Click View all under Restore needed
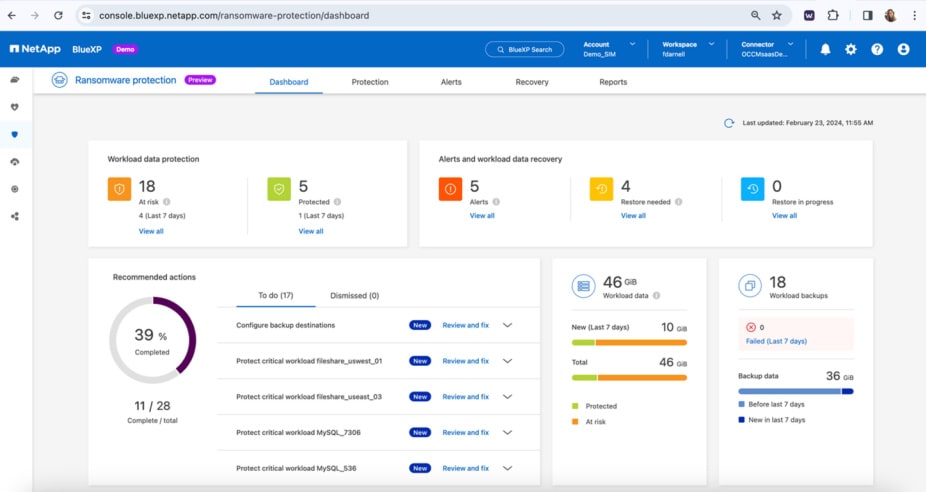This screenshot has height=492, width=926. [633, 216]
